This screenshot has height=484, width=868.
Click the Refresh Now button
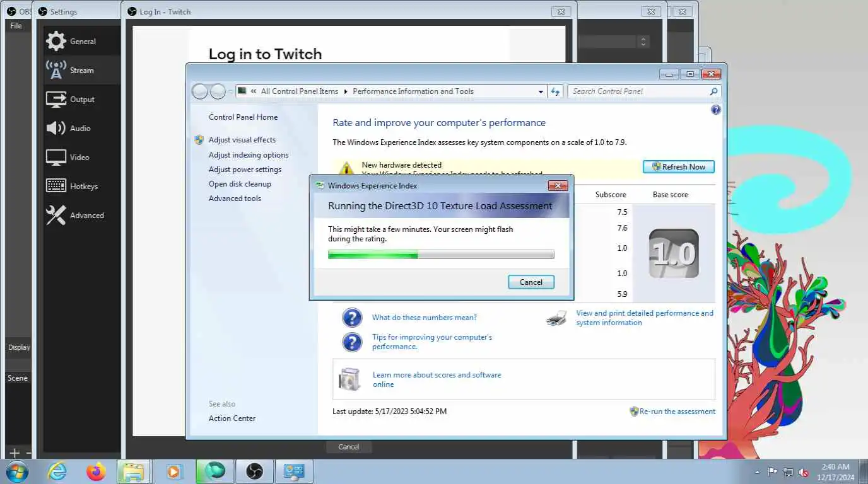[679, 167]
